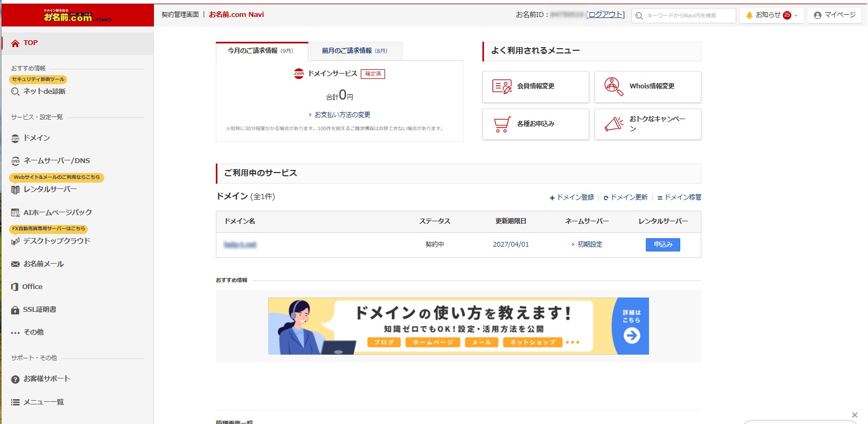
Task: Click the お知らせ bell icon
Action: click(749, 15)
